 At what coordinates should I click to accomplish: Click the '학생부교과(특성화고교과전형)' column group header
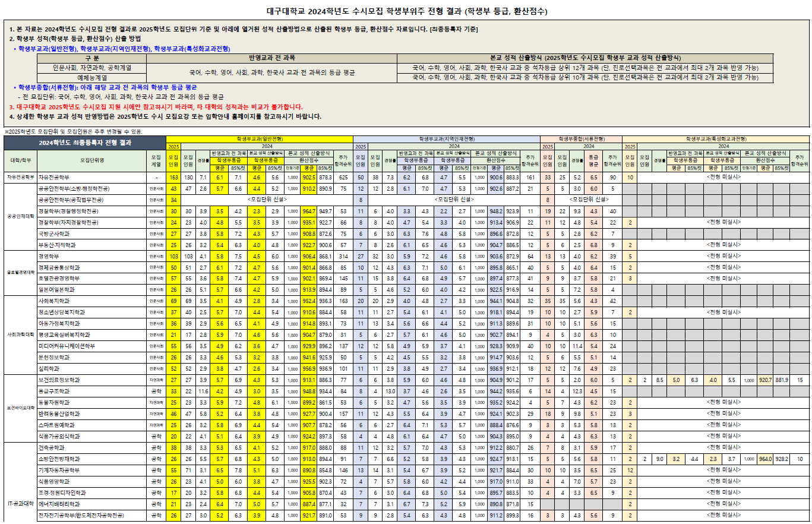pos(716,139)
